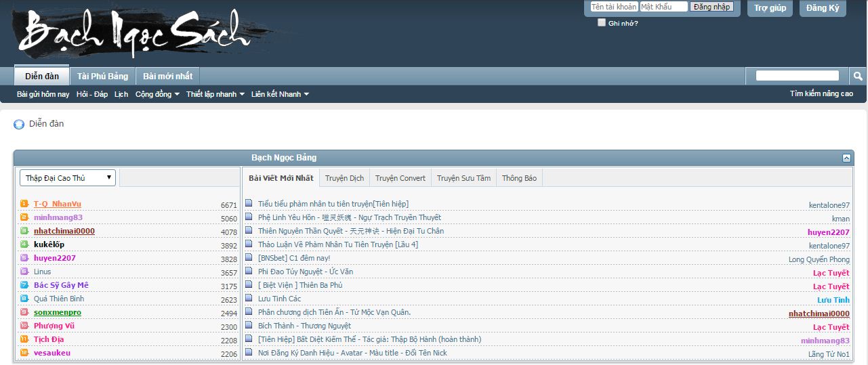The width and height of the screenshot is (868, 365).
Task: Click the rank 7 badge next to Bác Sỹ Gây Mê
Action: 24,285
